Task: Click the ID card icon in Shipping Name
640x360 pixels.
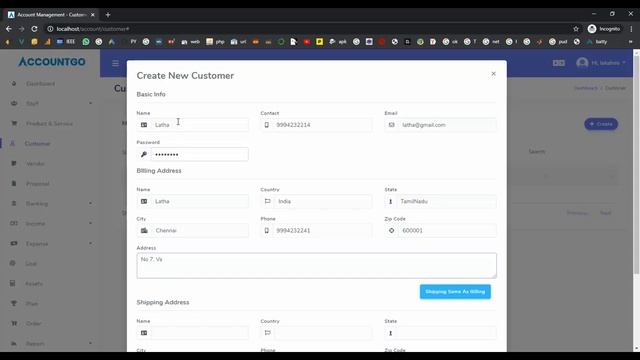Action: [144, 333]
